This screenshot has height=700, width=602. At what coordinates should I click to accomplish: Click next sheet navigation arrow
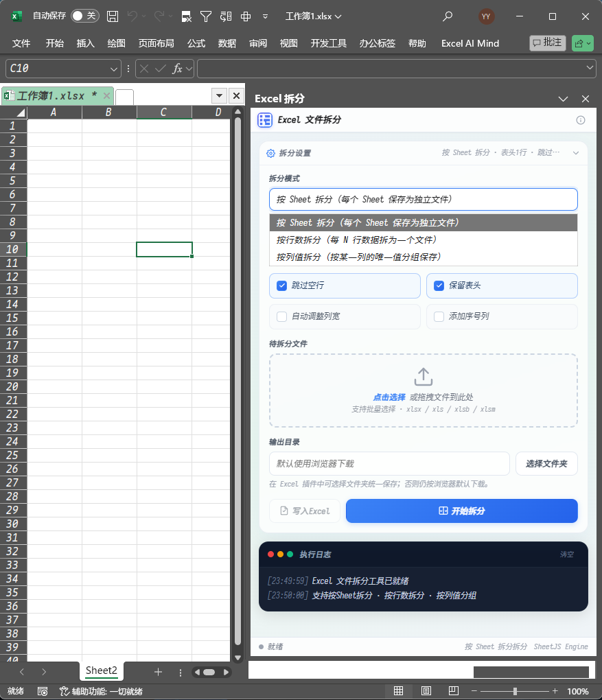(x=43, y=672)
